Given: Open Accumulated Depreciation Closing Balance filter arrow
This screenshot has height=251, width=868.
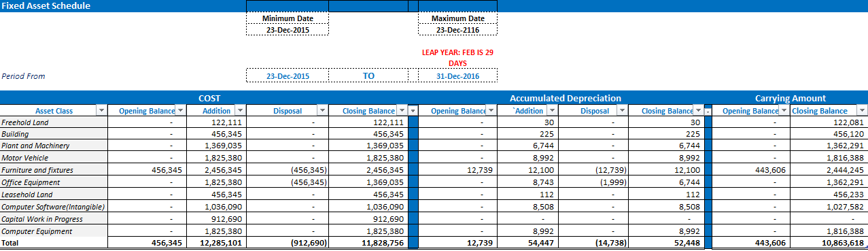Looking at the screenshot, I should point(698,111).
